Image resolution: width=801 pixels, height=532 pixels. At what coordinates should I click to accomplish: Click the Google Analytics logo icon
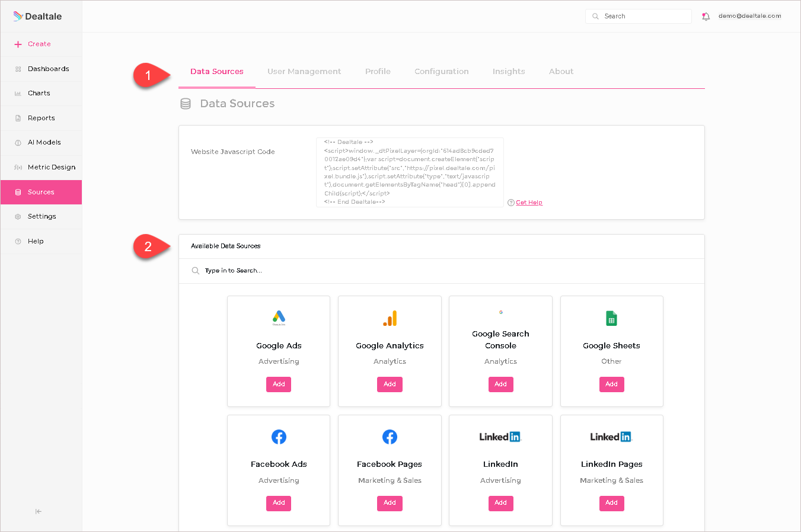click(390, 318)
